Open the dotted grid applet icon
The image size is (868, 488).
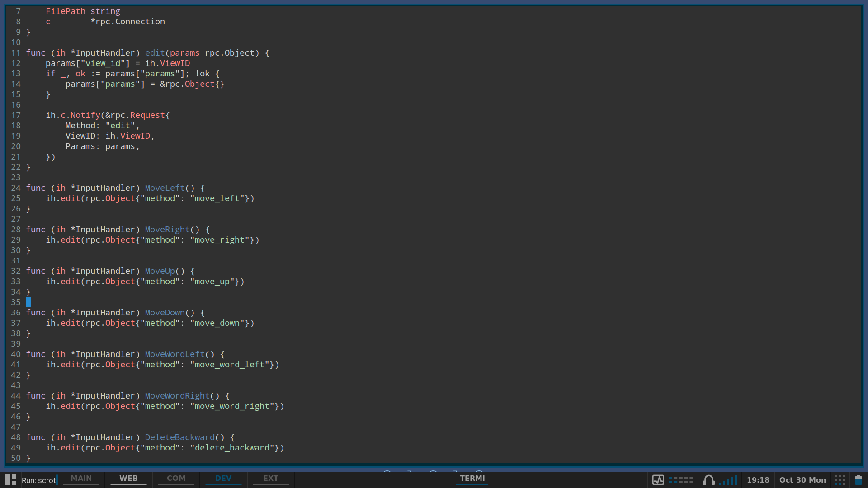840,480
